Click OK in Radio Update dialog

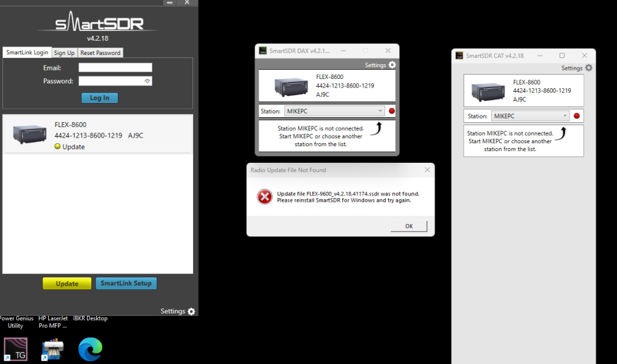(x=409, y=226)
